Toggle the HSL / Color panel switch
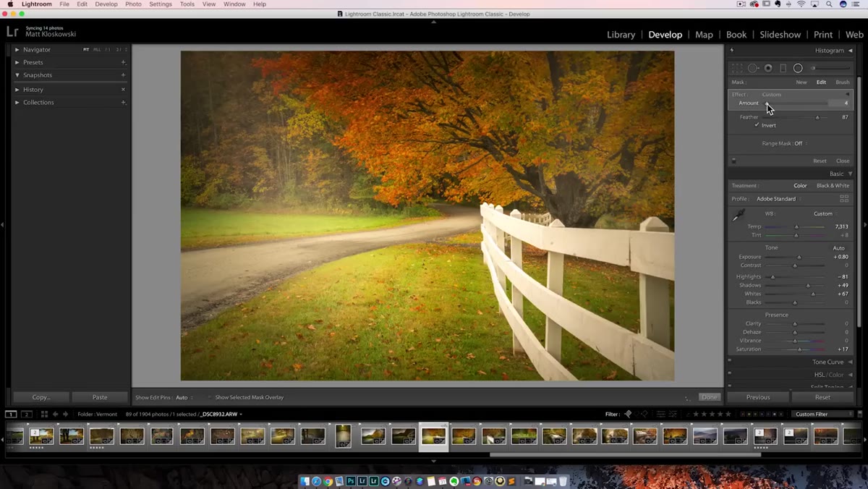The height and width of the screenshot is (489, 868). pyautogui.click(x=729, y=374)
